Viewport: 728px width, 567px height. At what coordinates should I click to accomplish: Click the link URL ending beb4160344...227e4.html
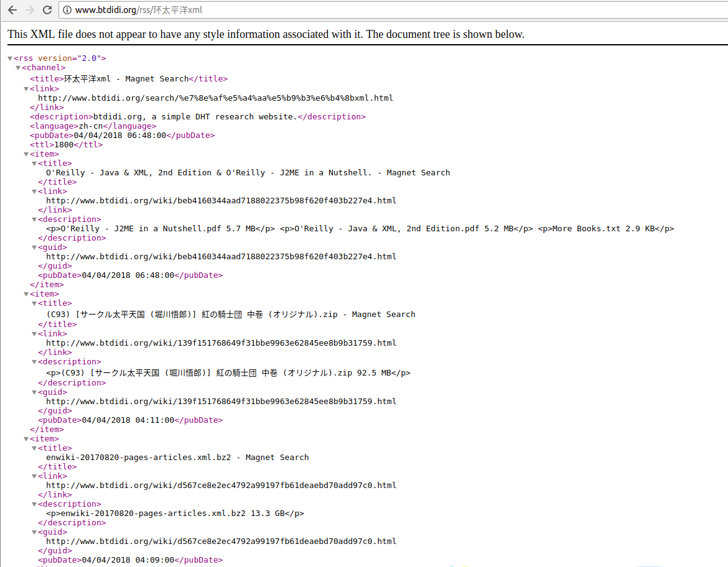pos(221,200)
